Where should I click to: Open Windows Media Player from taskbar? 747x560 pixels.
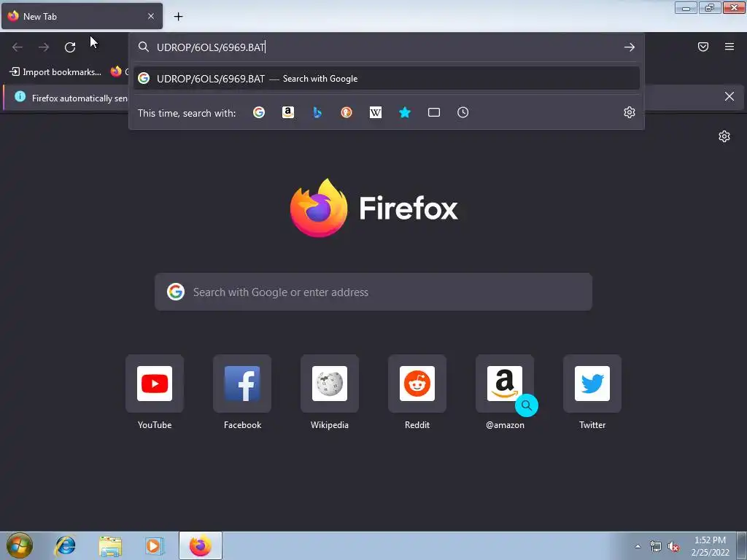coord(155,545)
